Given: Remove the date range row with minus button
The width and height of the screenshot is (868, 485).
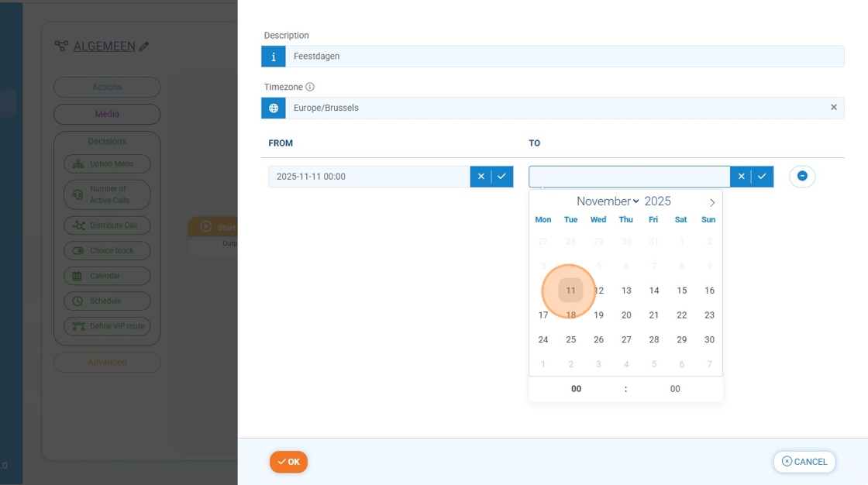Looking at the screenshot, I should tap(802, 177).
